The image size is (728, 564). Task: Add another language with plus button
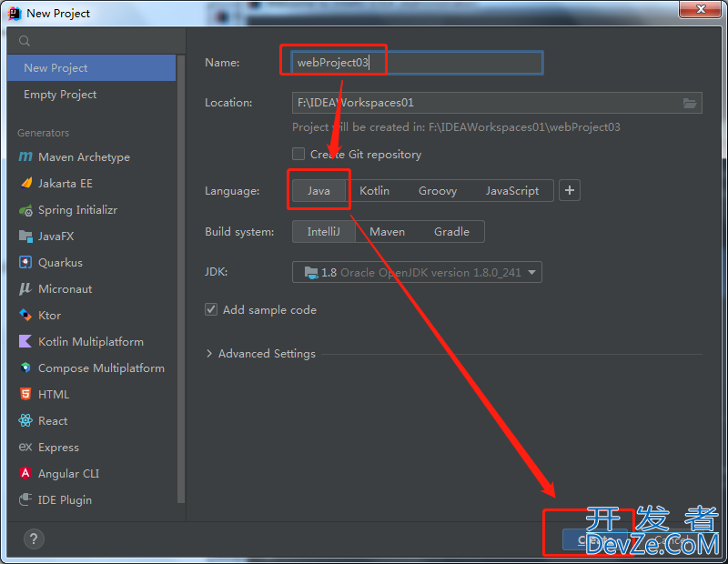[x=570, y=190]
